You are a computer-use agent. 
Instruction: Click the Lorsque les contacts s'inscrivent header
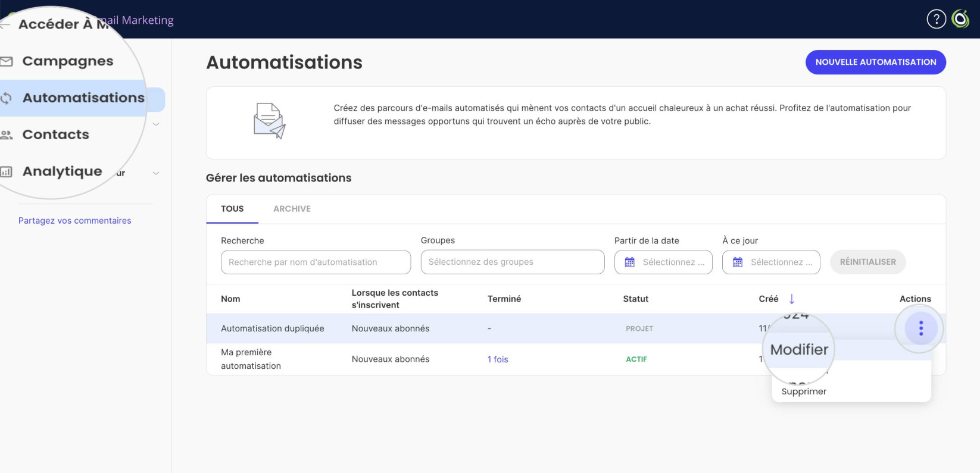coord(395,299)
